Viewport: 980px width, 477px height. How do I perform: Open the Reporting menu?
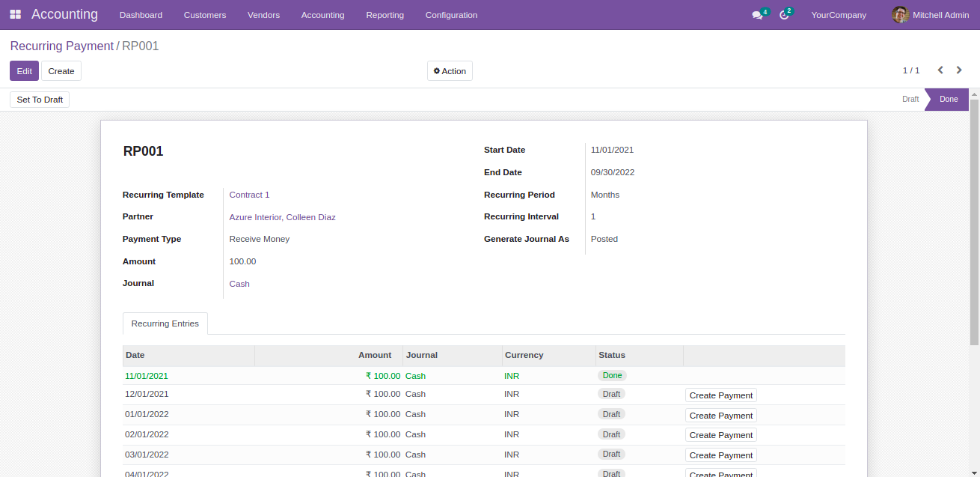pos(385,15)
